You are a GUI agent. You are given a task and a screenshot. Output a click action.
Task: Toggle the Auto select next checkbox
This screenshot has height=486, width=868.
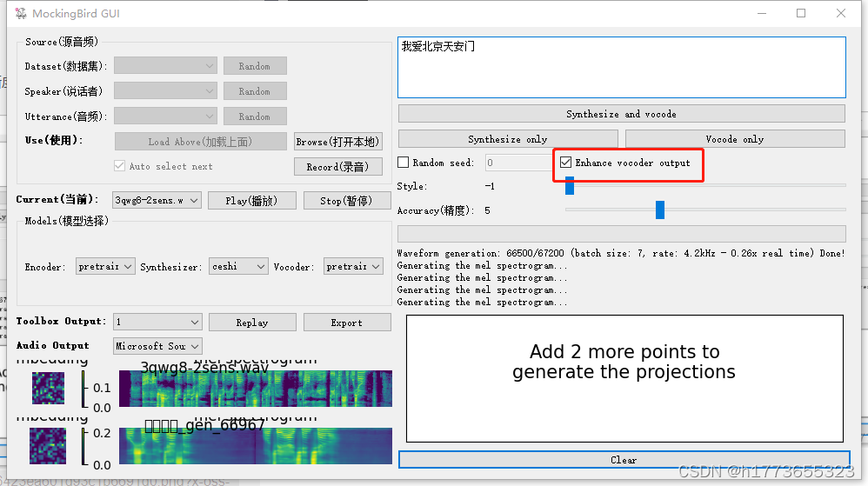pos(119,166)
